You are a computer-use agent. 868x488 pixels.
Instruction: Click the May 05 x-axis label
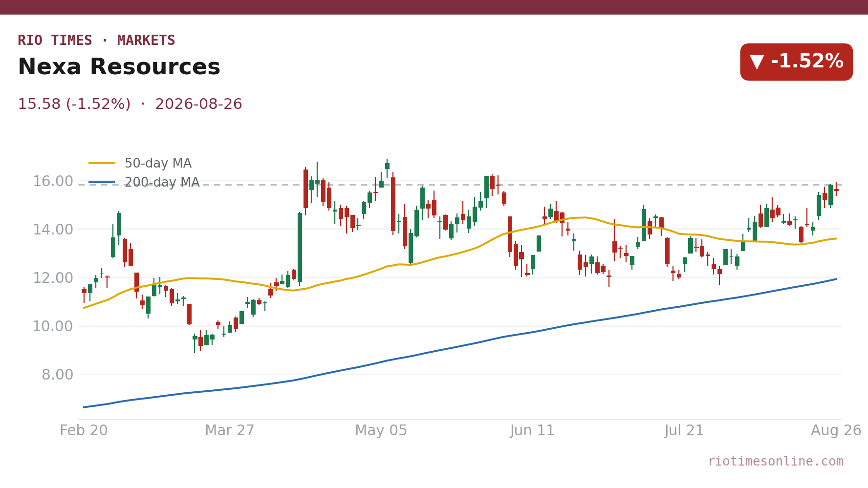pos(381,431)
